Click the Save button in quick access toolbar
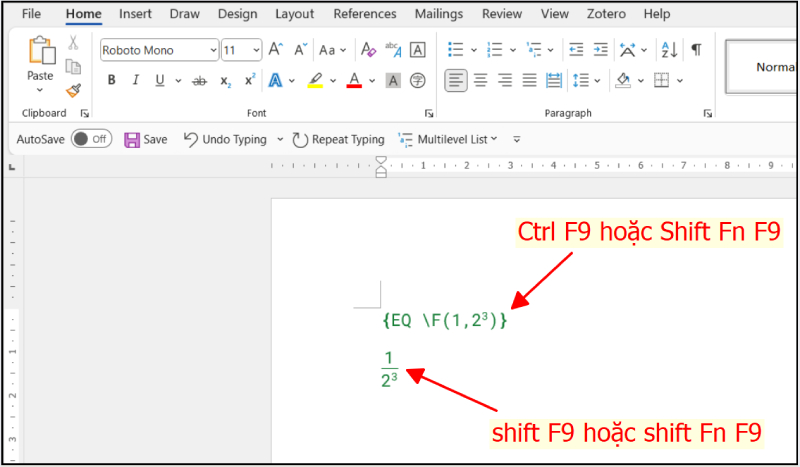 (145, 139)
